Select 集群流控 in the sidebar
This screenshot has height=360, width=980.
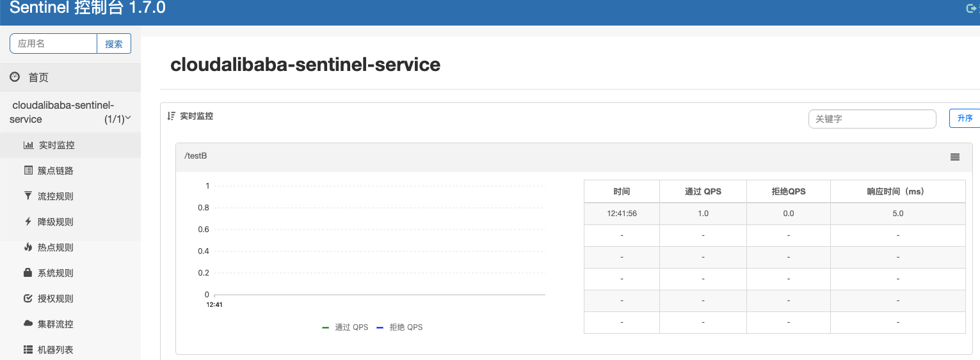70,324
